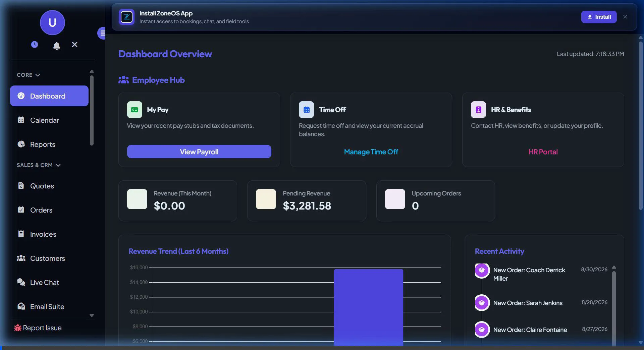Screen dimensions: 644x350
Task: Collapse the CORE section
Action: pyautogui.click(x=29, y=75)
